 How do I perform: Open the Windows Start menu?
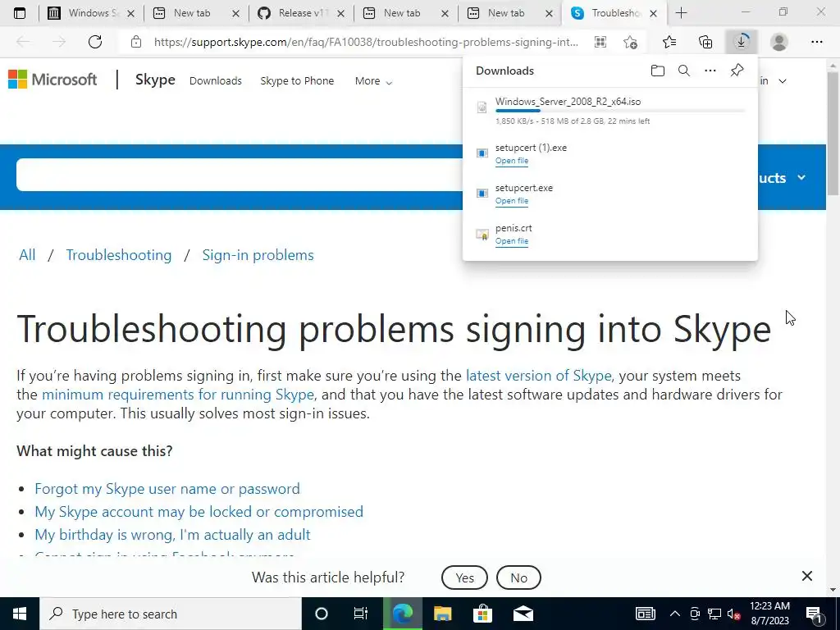tap(20, 614)
